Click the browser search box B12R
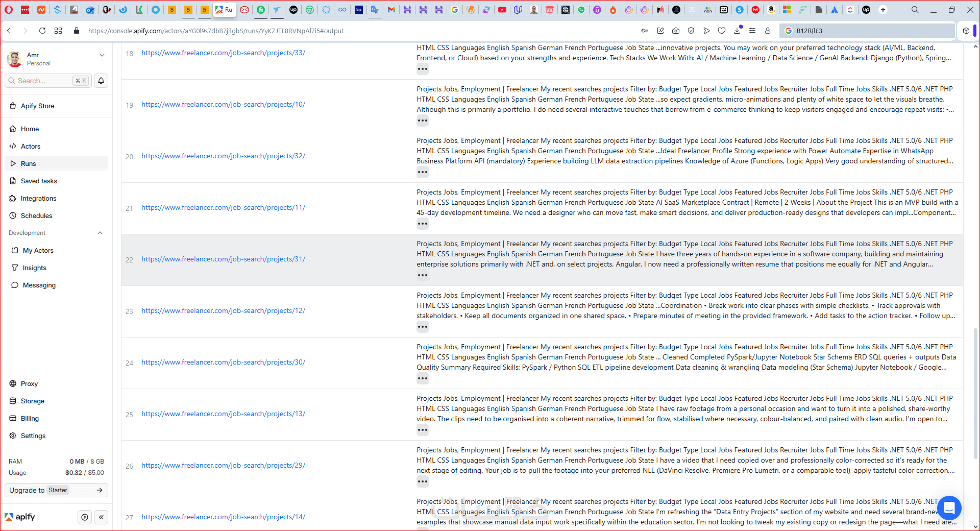The height and width of the screenshot is (531, 980). [x=867, y=31]
